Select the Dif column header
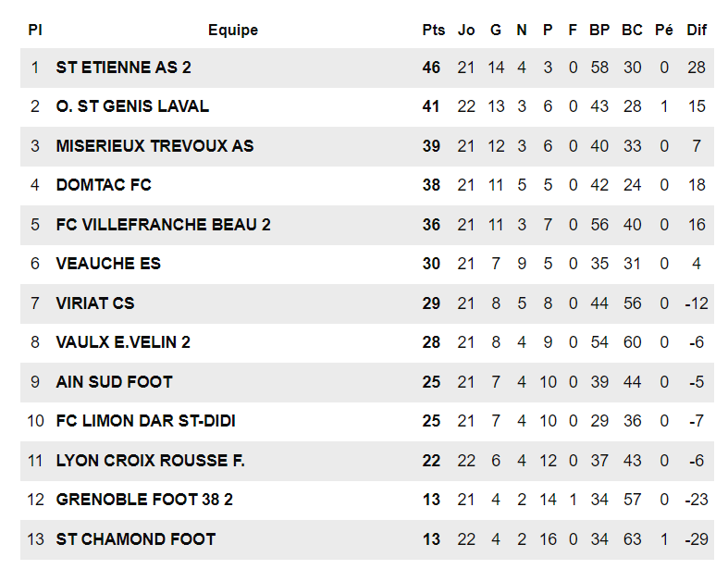728x569 pixels. click(697, 30)
